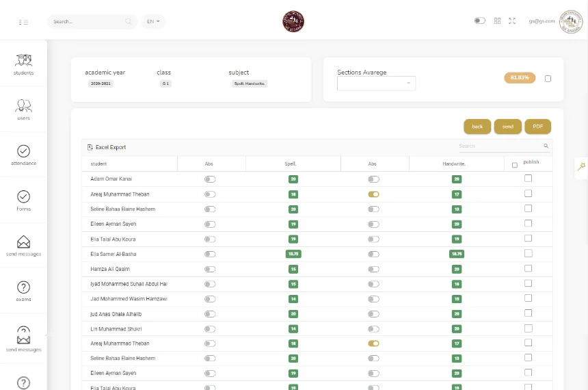Click the student column header
Viewport: 588px width, 390px height.
click(98, 164)
